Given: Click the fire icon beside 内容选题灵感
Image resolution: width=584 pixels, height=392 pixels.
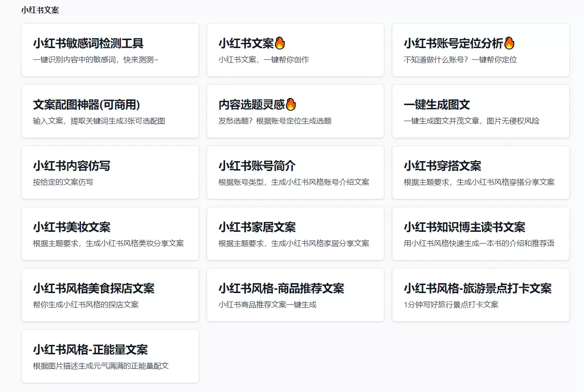Looking at the screenshot, I should point(291,104).
